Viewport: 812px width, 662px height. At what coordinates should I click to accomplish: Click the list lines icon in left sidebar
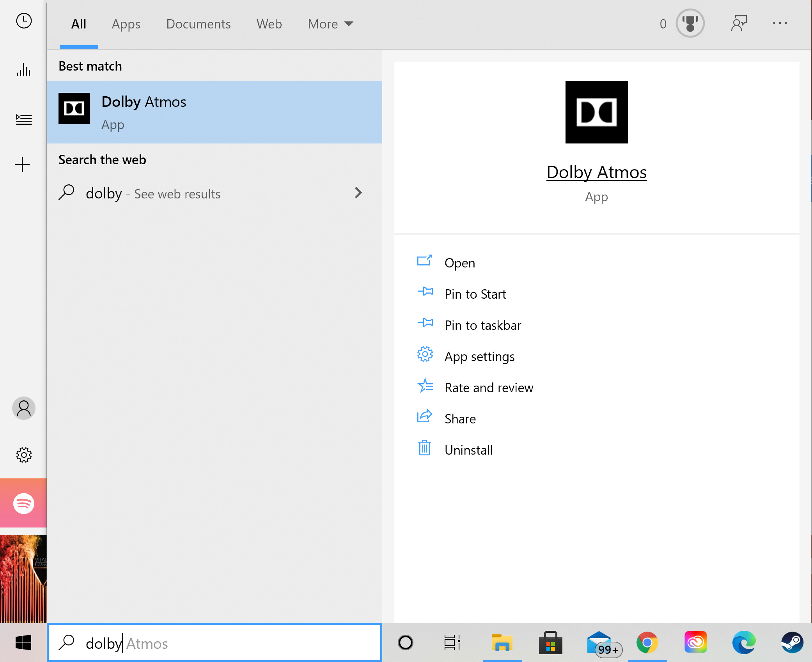(x=24, y=119)
